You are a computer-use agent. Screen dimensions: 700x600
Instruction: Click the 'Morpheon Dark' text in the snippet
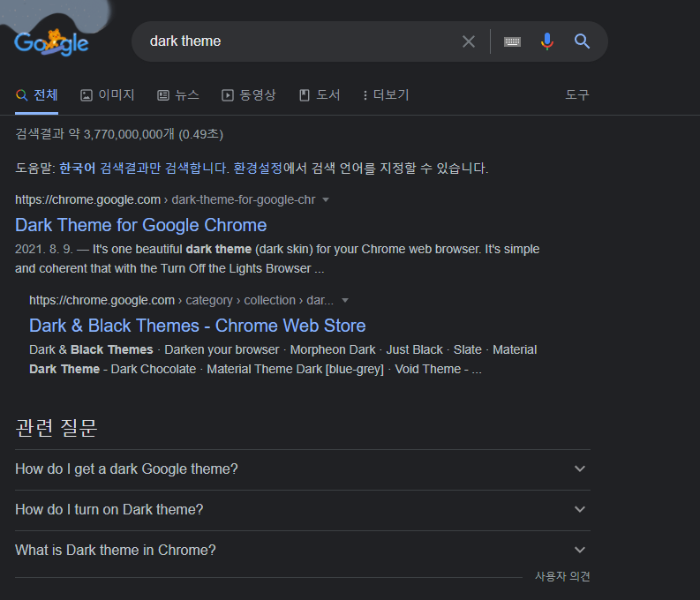tap(333, 349)
